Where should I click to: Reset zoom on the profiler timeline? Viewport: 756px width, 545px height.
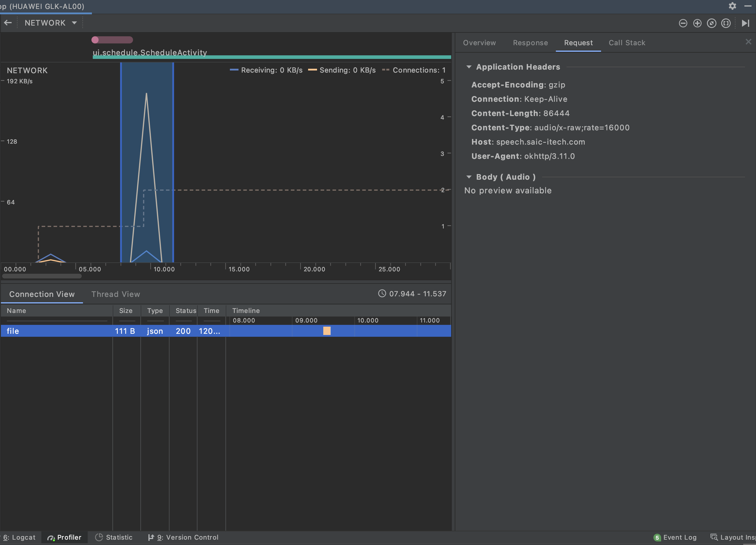tap(711, 23)
